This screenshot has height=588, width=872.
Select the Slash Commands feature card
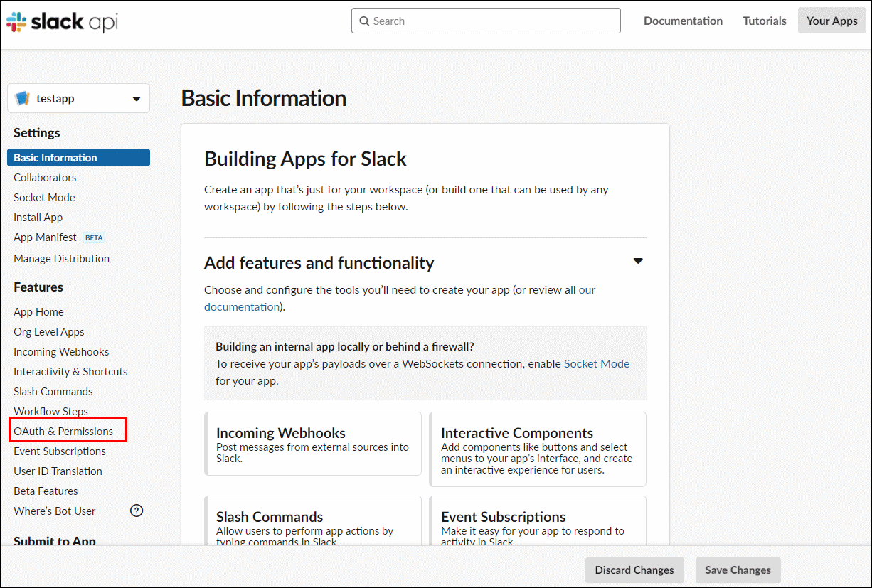pyautogui.click(x=313, y=520)
